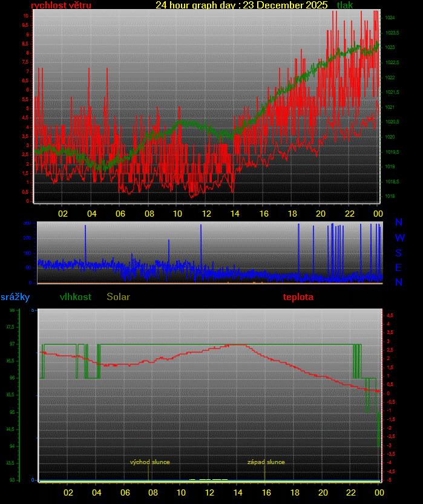Select the blue 'srážky' precipitation label

click(x=15, y=297)
